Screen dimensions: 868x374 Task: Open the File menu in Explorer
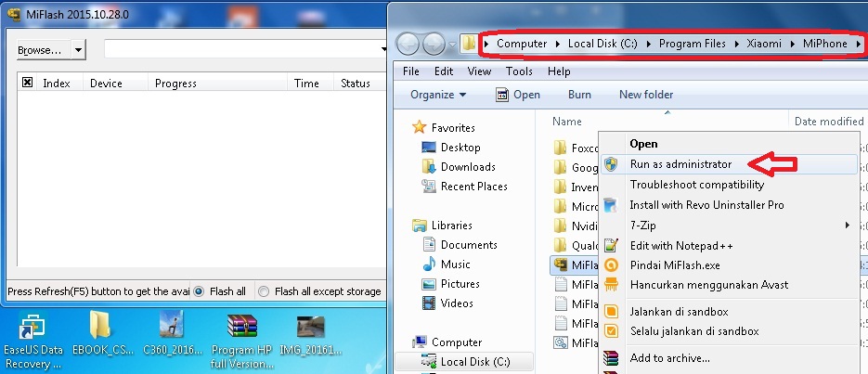tap(410, 71)
